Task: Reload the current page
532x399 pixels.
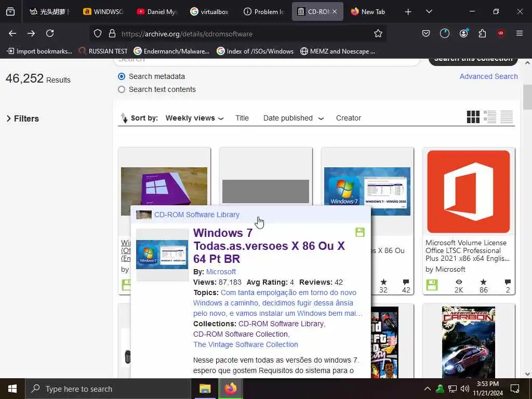Action: [50, 33]
